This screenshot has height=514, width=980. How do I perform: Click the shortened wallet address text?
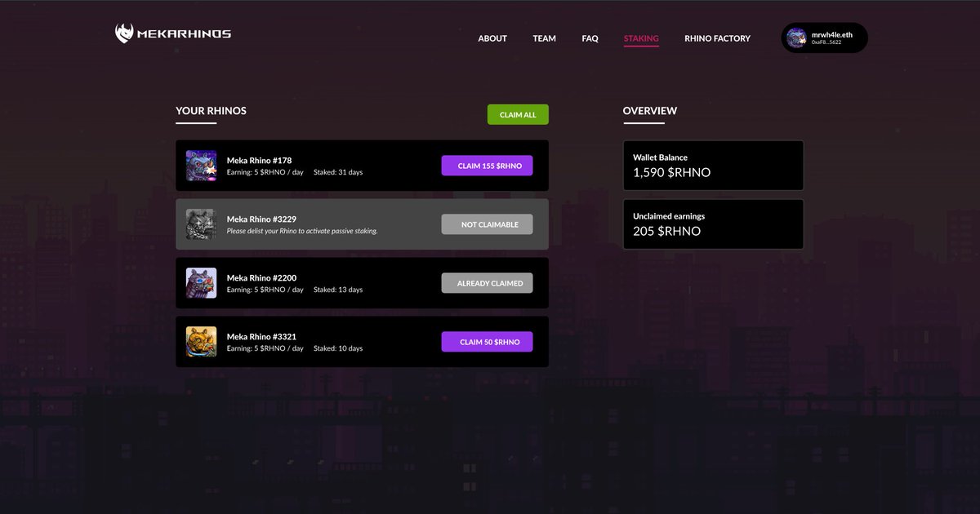tap(826, 42)
